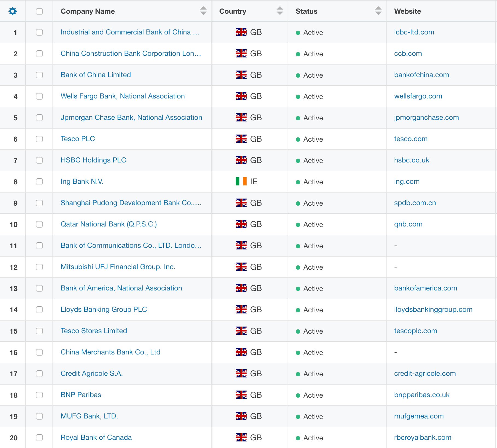Open the Royal Bank of Canada link
497x448 pixels.
pyautogui.click(x=96, y=438)
